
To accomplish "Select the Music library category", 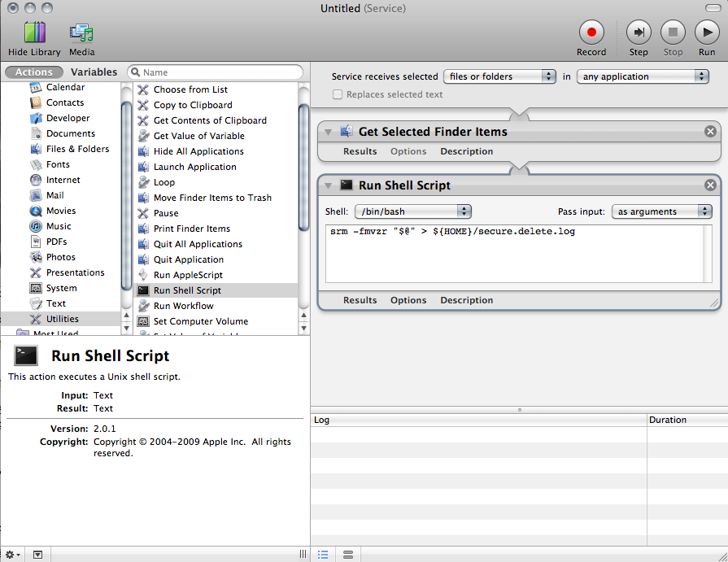I will coord(60,226).
